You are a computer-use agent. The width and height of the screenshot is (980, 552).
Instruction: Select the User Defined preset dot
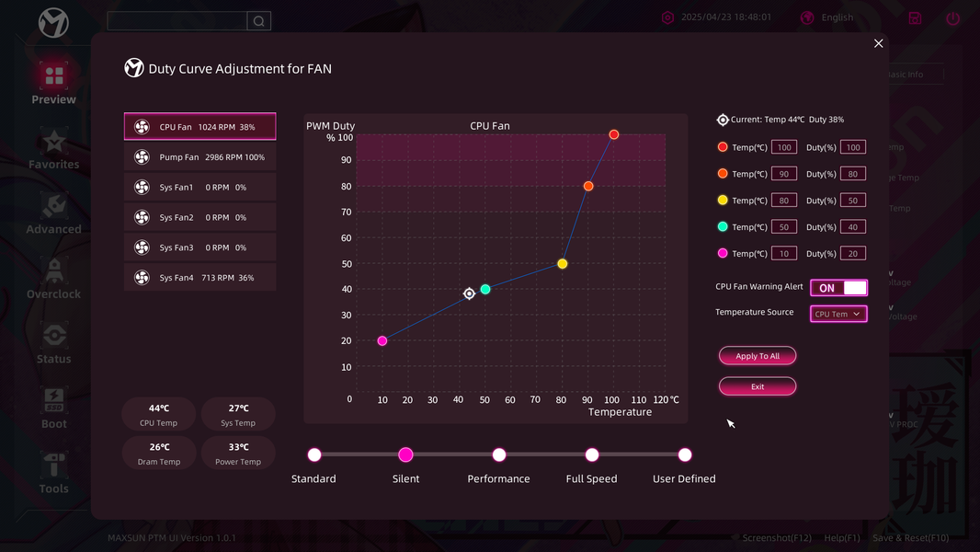point(684,455)
